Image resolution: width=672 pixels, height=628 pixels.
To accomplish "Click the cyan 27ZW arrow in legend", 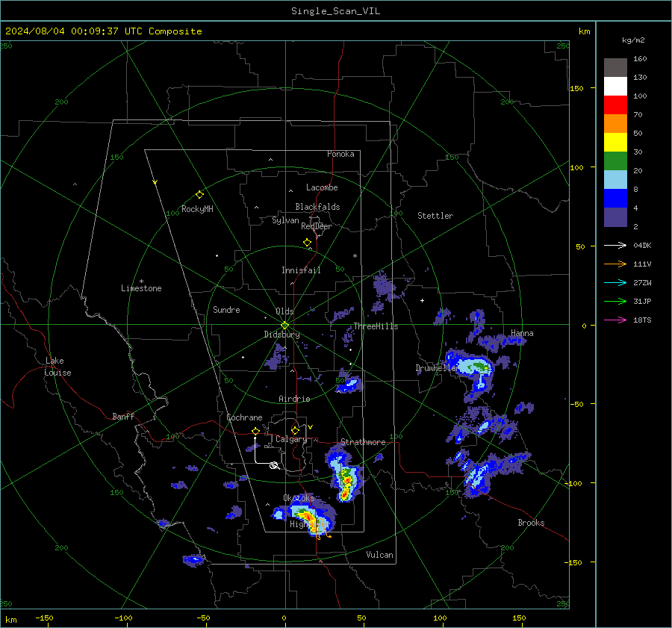I will [x=615, y=282].
